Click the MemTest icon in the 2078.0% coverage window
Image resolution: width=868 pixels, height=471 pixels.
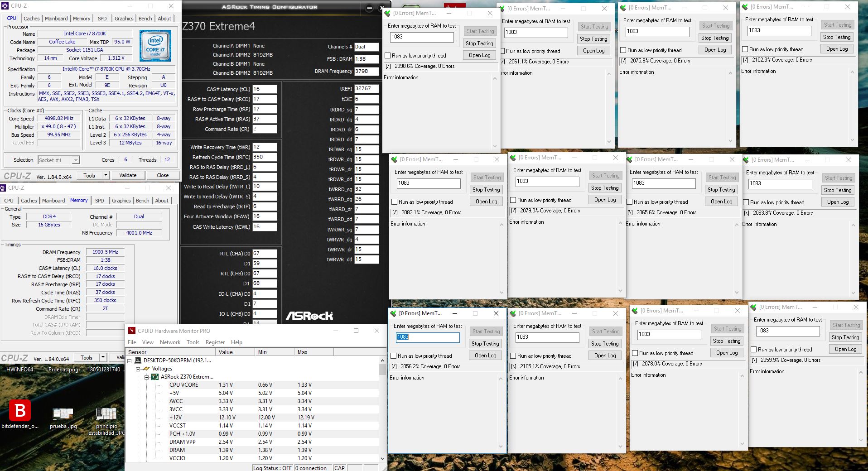635,311
